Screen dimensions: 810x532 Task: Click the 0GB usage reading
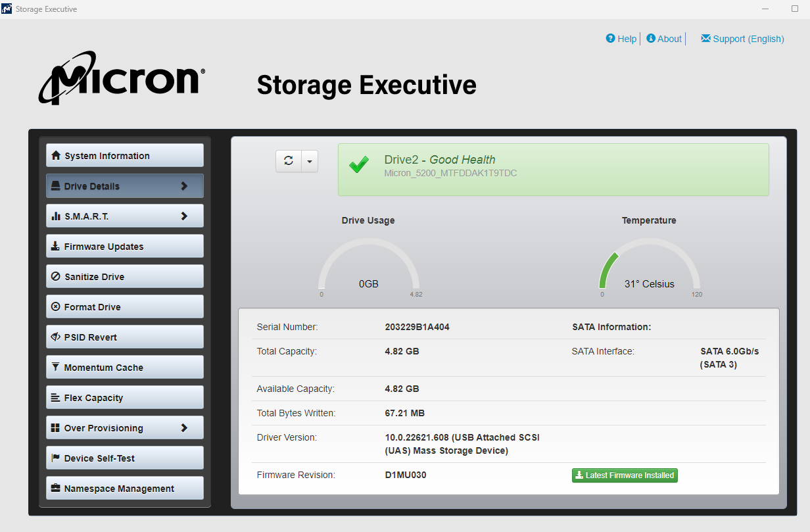369,284
